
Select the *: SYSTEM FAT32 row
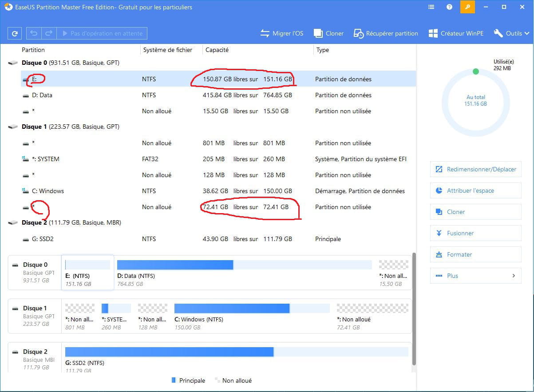click(218, 159)
